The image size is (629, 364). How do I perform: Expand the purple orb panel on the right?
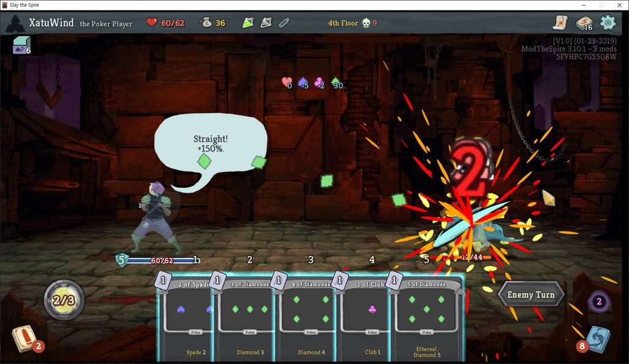click(599, 302)
